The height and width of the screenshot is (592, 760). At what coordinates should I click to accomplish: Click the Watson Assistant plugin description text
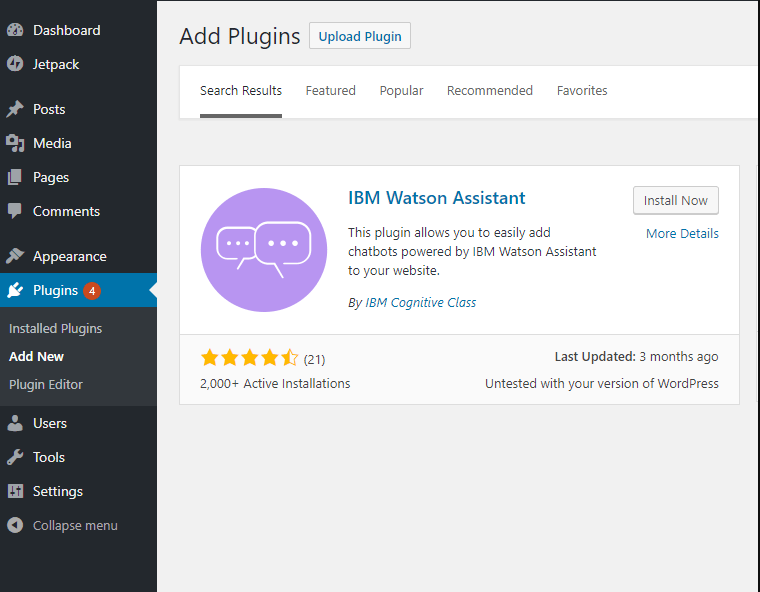click(472, 252)
